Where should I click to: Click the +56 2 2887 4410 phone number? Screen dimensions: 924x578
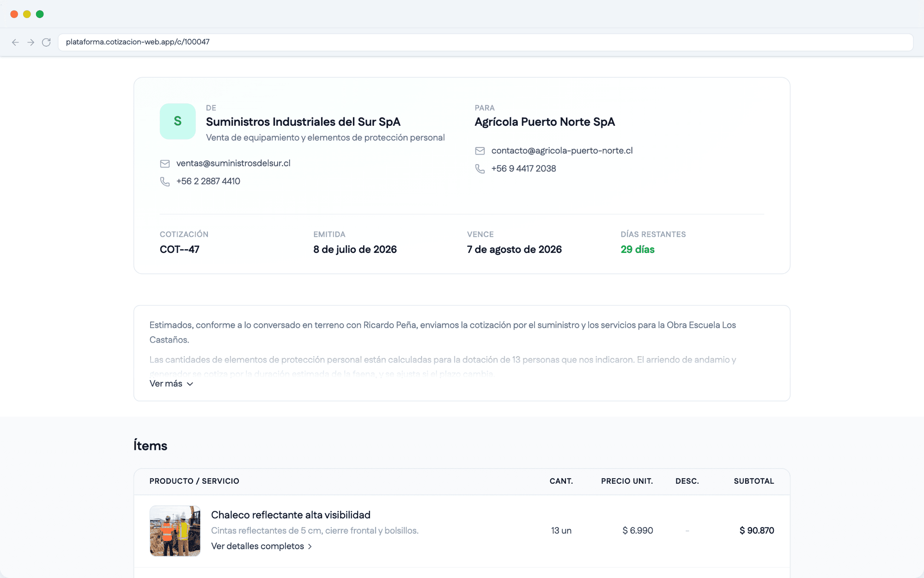(208, 181)
